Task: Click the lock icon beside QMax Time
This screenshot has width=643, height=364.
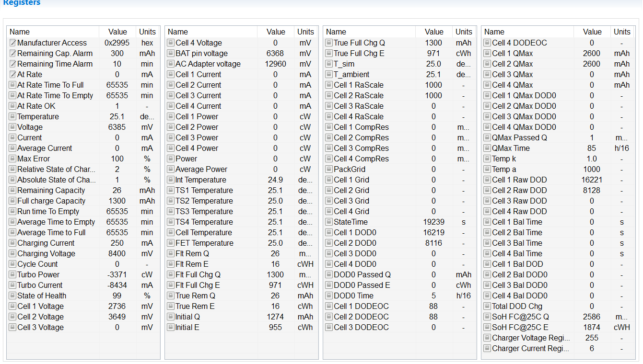Action: (487, 148)
